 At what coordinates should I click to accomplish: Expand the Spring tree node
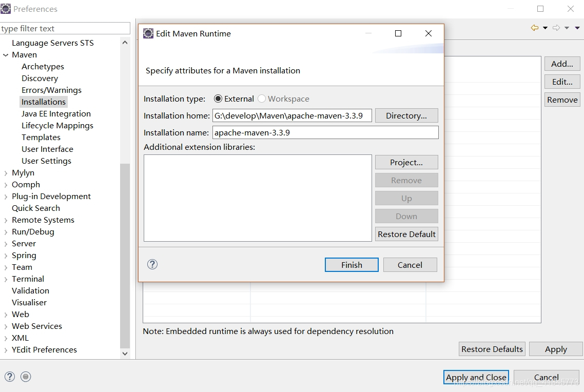click(6, 256)
